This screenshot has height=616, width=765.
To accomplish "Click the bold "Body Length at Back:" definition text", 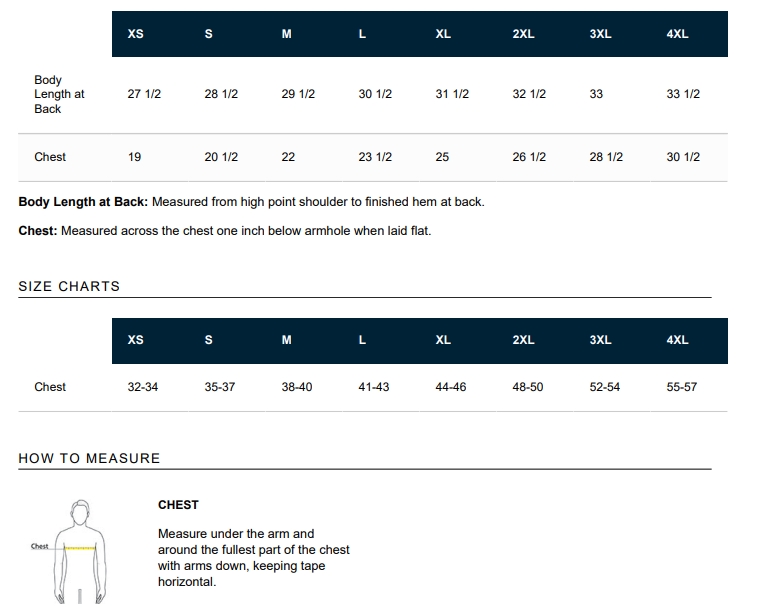I will point(83,202).
